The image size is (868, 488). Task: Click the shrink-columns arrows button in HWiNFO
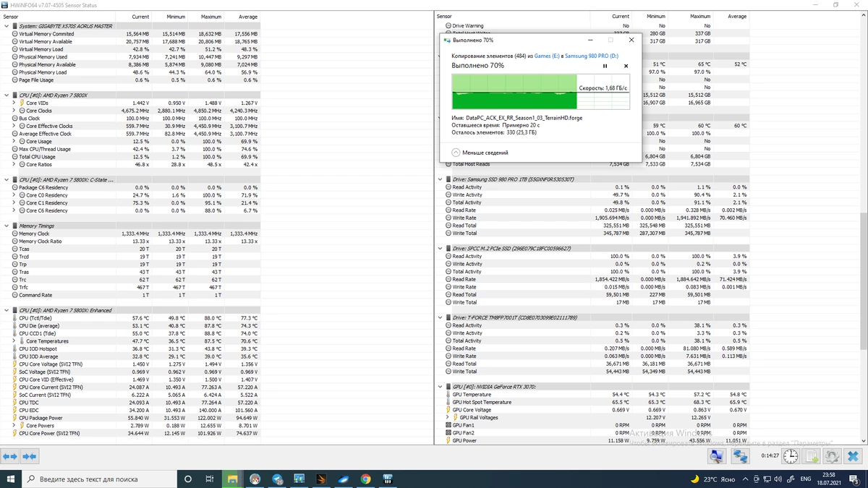[29, 457]
